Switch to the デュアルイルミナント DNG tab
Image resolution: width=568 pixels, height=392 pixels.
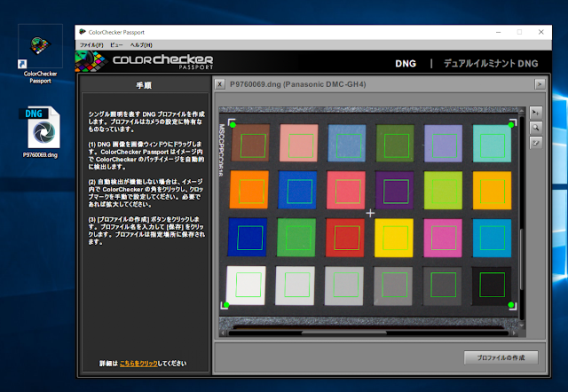[x=491, y=64]
